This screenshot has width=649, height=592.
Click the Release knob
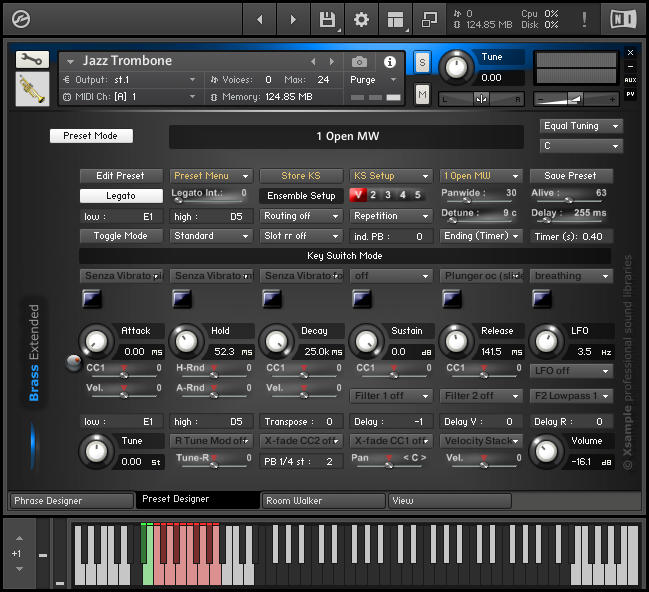[x=456, y=342]
